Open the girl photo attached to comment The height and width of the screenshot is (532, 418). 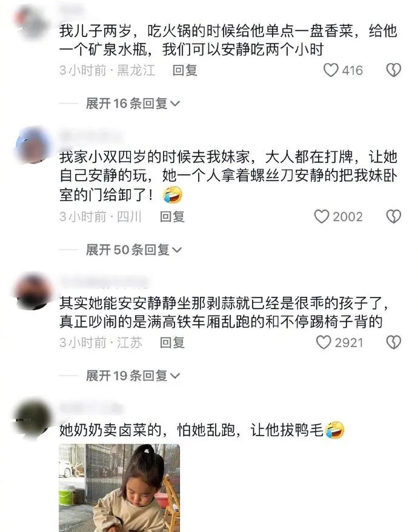pos(119,488)
